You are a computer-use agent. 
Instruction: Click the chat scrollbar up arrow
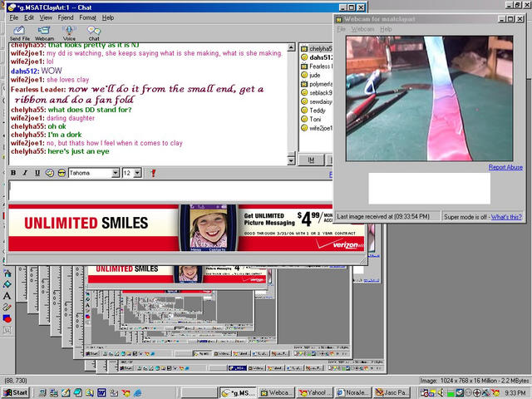tap(291, 47)
